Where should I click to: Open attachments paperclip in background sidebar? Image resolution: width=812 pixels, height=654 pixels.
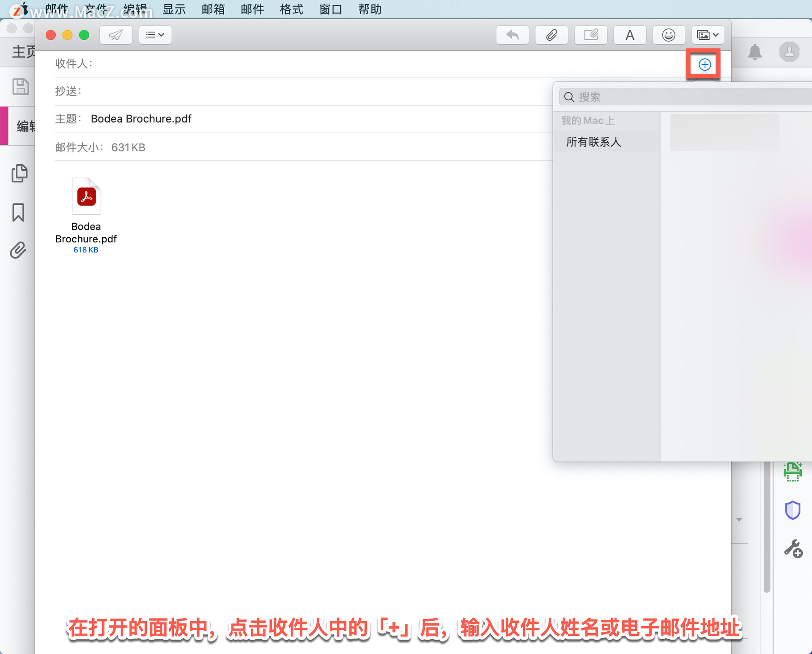click(18, 250)
